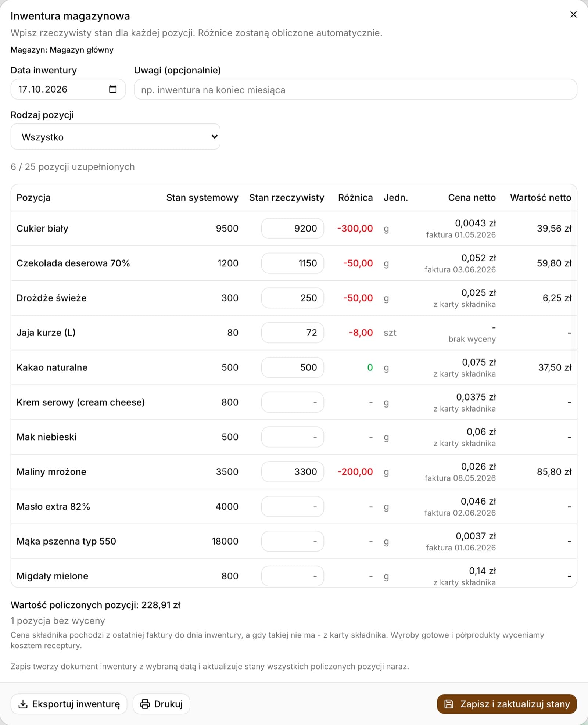
Task: Click the 85,80 zł net value
Action: click(554, 471)
